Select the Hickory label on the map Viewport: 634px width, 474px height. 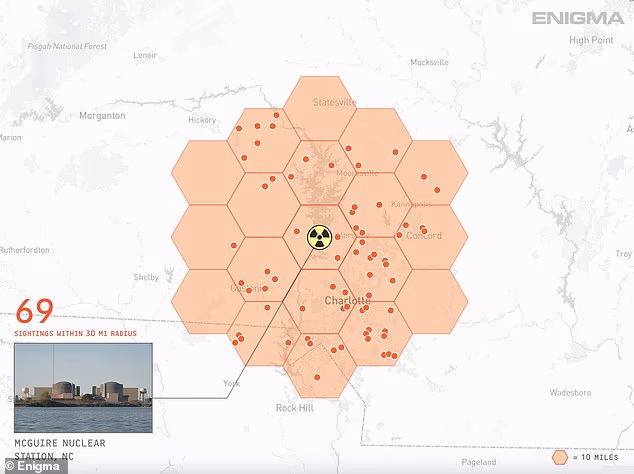coord(201,120)
